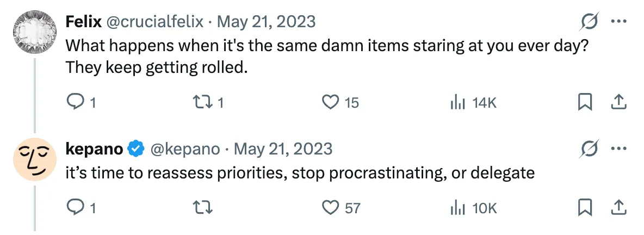This screenshot has width=644, height=235.
Task: Like Felix's tweet
Action: point(330,102)
